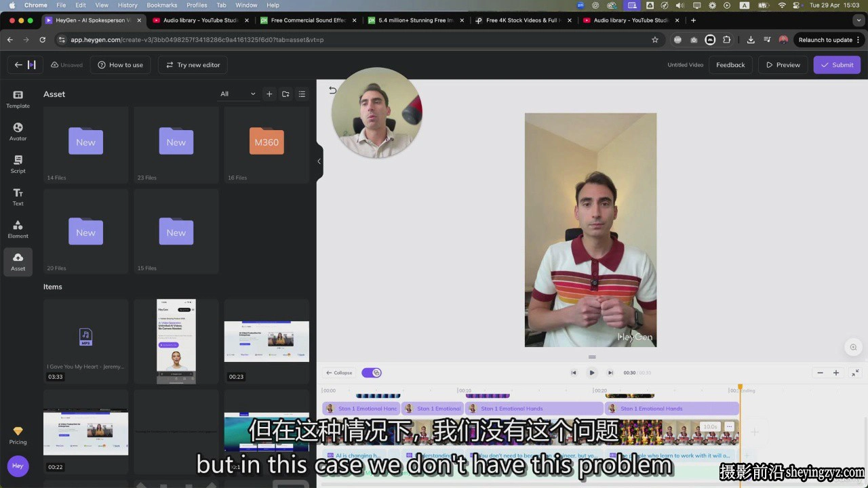The height and width of the screenshot is (488, 868).
Task: Skip to the next scene
Action: pos(610,373)
